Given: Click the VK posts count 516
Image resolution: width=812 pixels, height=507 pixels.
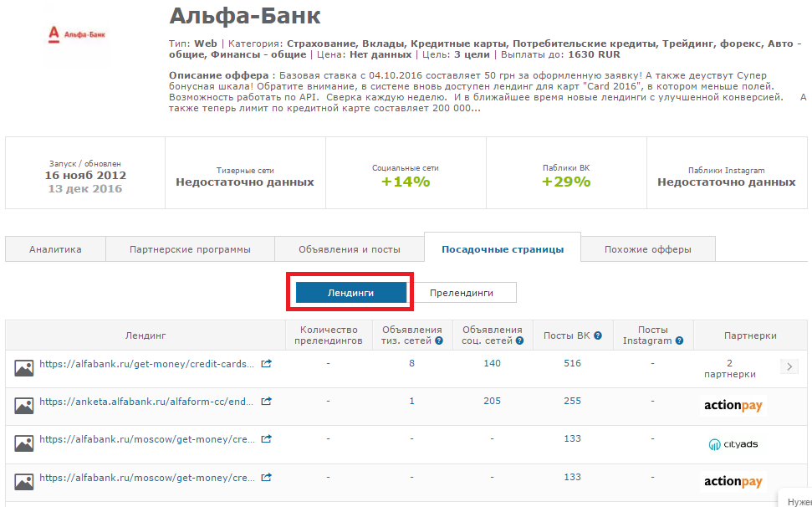Looking at the screenshot, I should pos(572,364).
